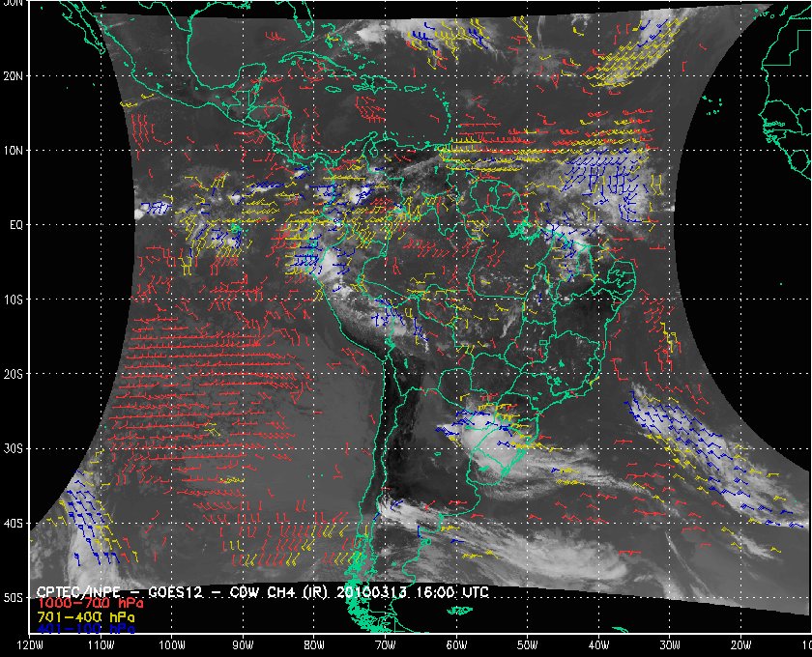Click the 110W longitude label
Image resolution: width=812 pixels, height=657 pixels.
tap(101, 645)
